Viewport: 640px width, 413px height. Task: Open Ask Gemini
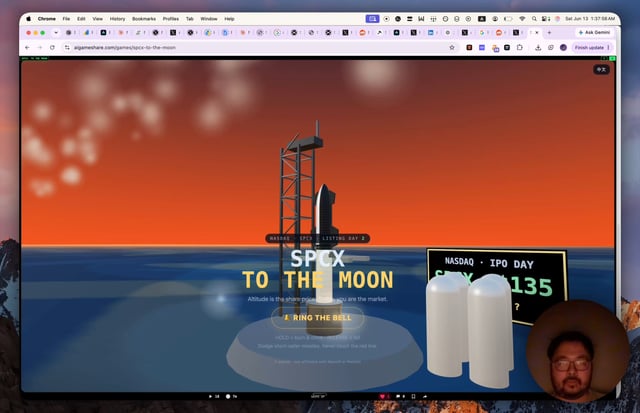tap(594, 32)
